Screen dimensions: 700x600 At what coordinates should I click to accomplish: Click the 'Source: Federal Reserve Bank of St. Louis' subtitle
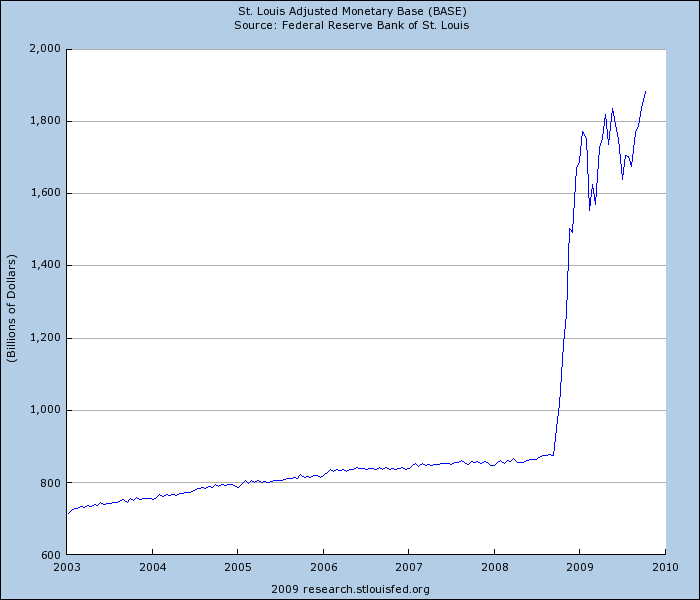pyautogui.click(x=352, y=25)
